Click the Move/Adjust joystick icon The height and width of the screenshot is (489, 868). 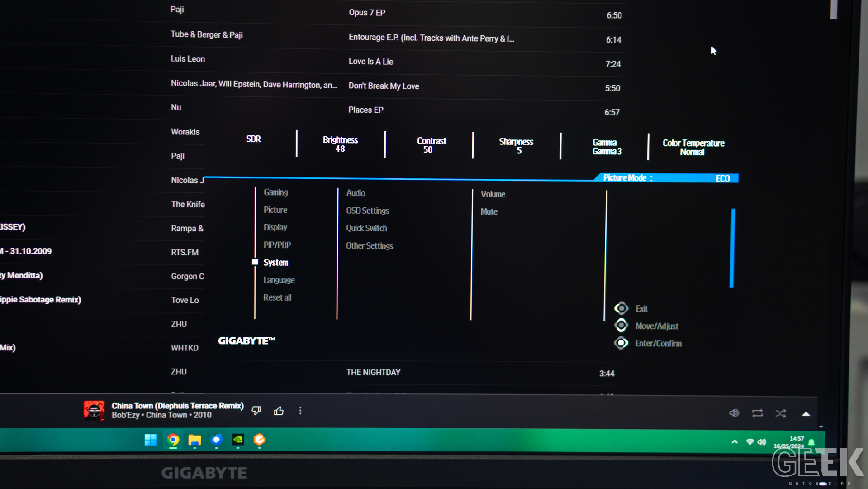[621, 326]
